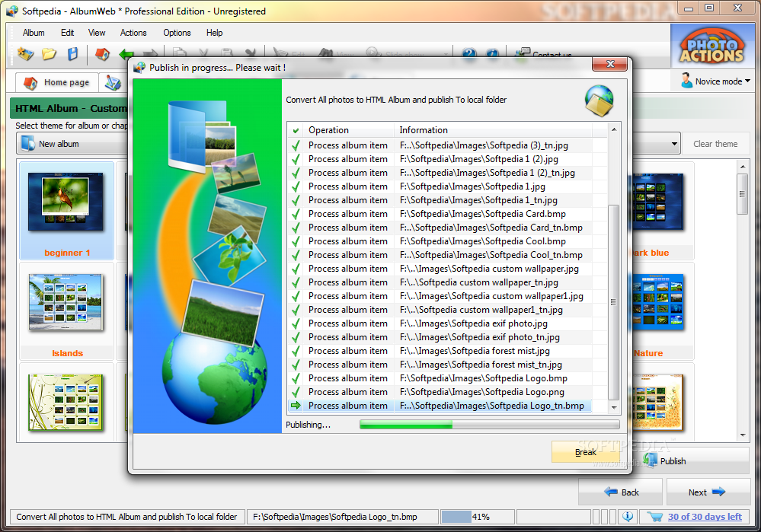
Task: Click the green back arrow toolbar icon
Action: coord(126,54)
